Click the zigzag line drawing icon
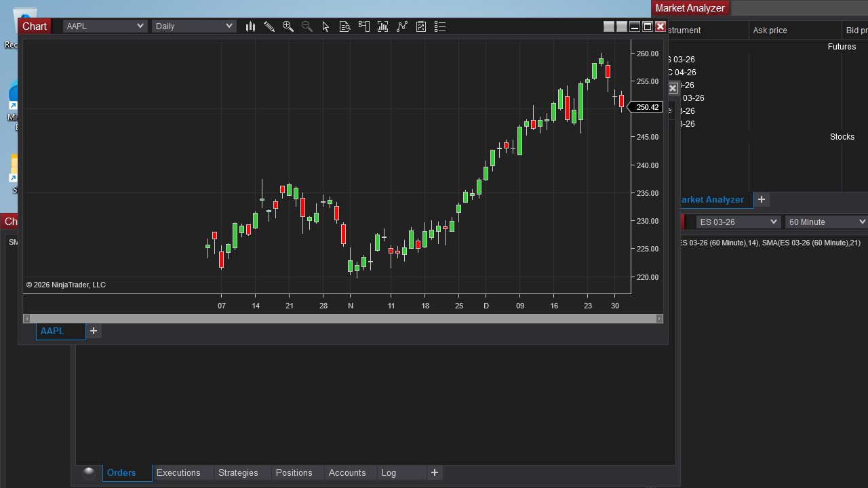The image size is (868, 488). 402,26
